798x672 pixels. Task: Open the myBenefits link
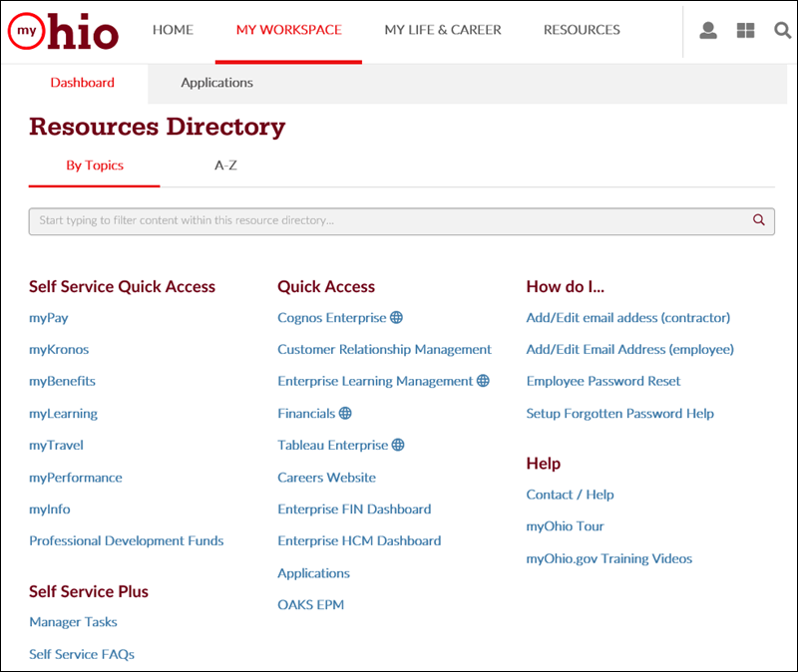pos(62,381)
